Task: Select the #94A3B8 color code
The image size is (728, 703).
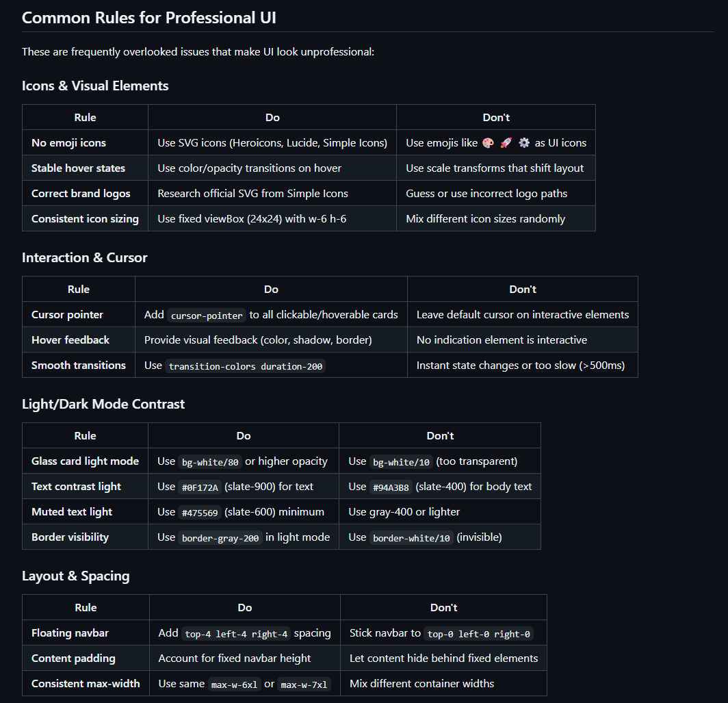Action: pos(391,487)
